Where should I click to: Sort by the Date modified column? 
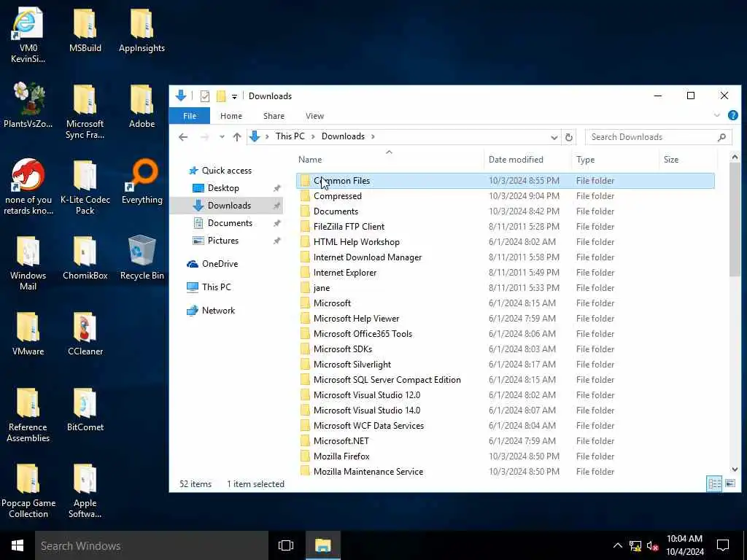pos(527,160)
